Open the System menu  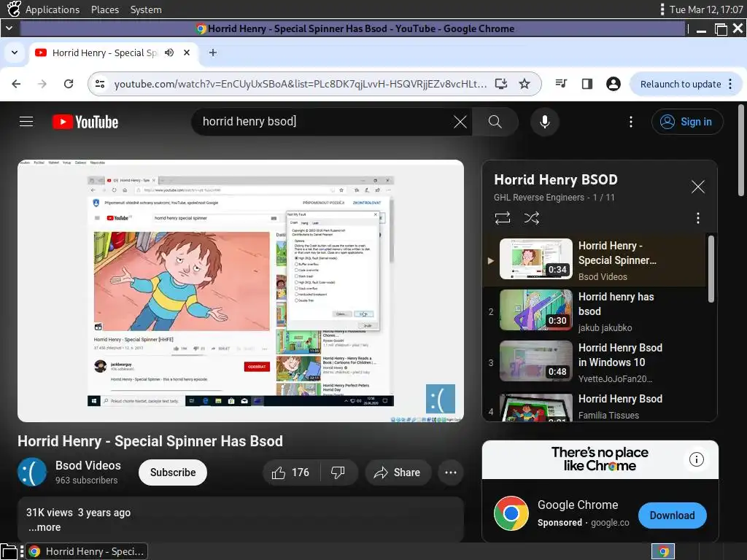[146, 9]
